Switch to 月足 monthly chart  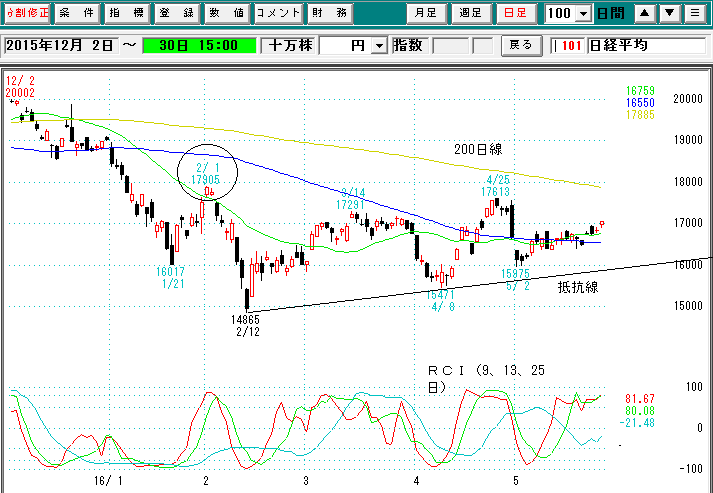[x=427, y=14]
